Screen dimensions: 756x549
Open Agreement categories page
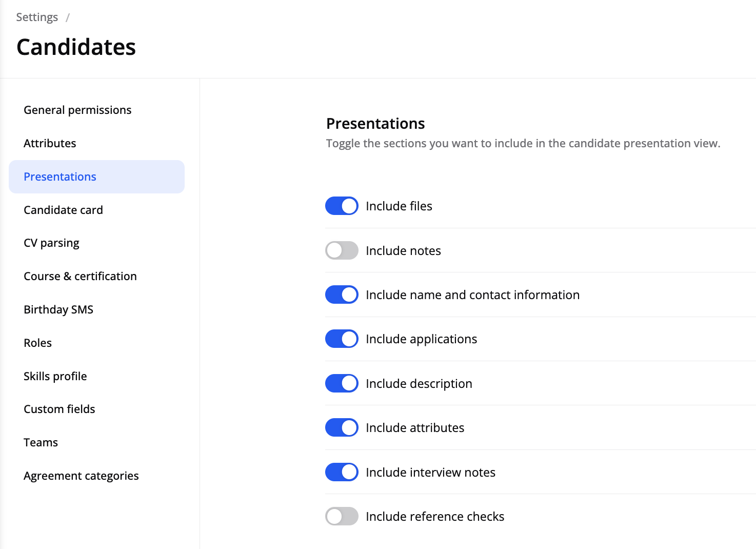(x=81, y=476)
